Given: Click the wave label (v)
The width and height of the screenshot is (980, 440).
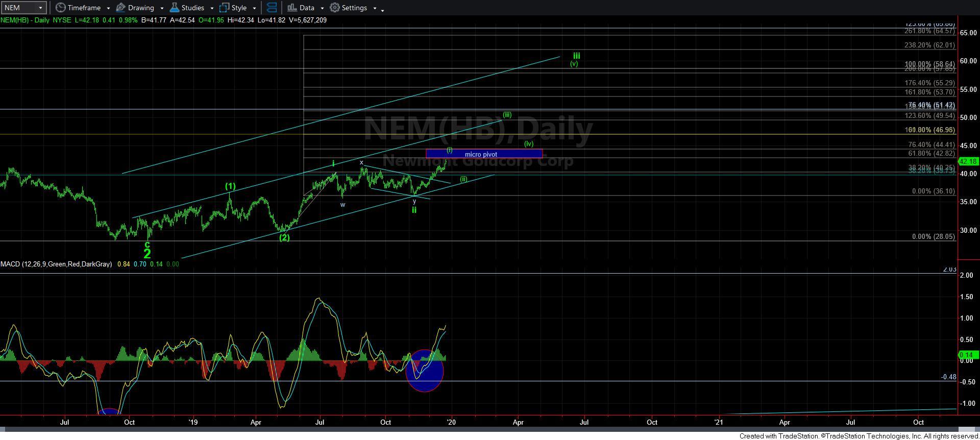Looking at the screenshot, I should click(x=574, y=64).
